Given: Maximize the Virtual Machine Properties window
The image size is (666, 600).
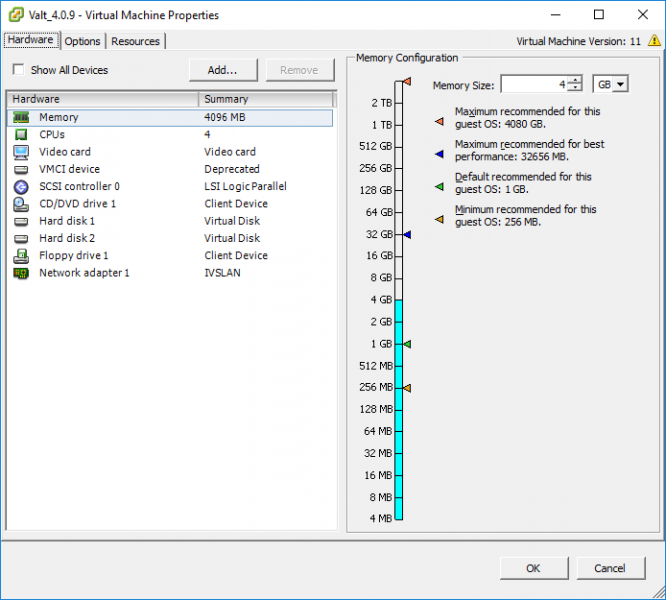Looking at the screenshot, I should click(x=599, y=15).
